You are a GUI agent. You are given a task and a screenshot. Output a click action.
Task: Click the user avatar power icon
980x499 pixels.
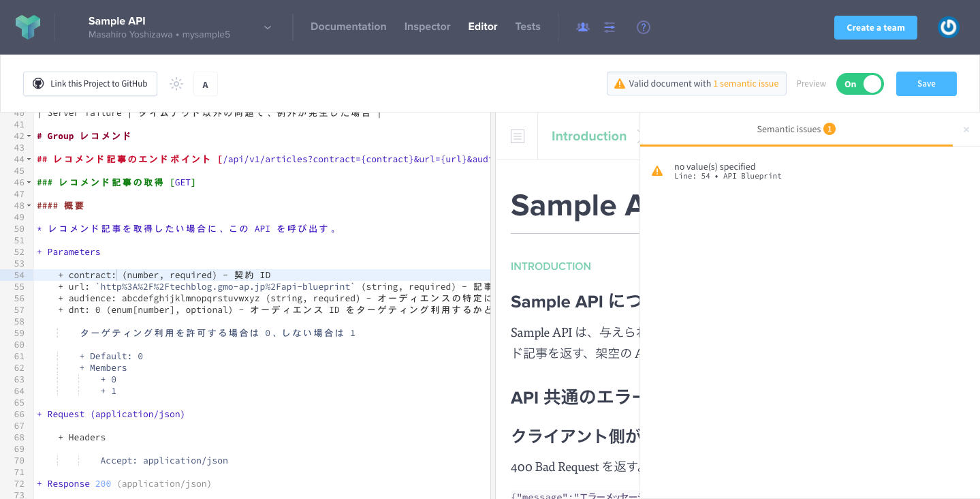(948, 27)
